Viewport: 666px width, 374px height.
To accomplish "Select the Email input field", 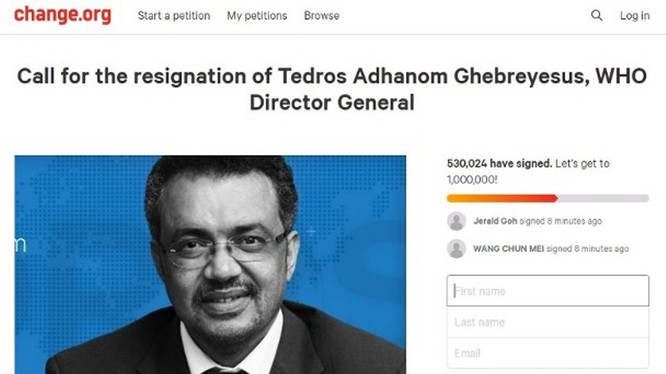I will [x=548, y=353].
